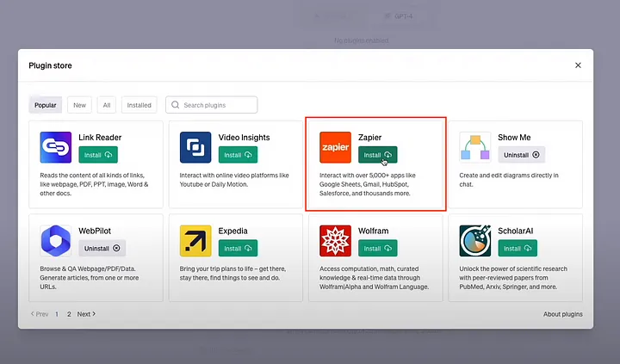620x364 pixels.
Task: Click the WebPilot plugin logo
Action: tap(56, 241)
